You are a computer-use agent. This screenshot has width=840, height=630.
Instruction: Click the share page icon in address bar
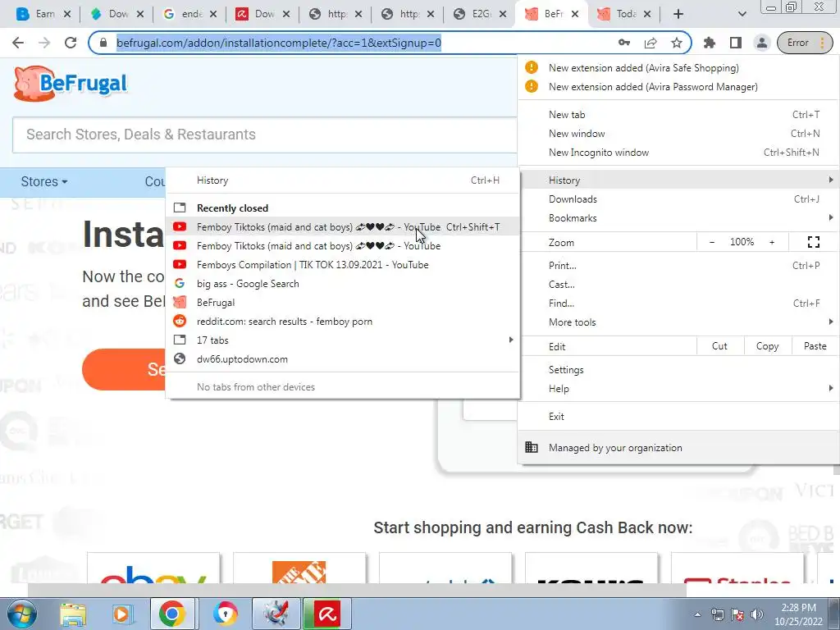tap(651, 43)
